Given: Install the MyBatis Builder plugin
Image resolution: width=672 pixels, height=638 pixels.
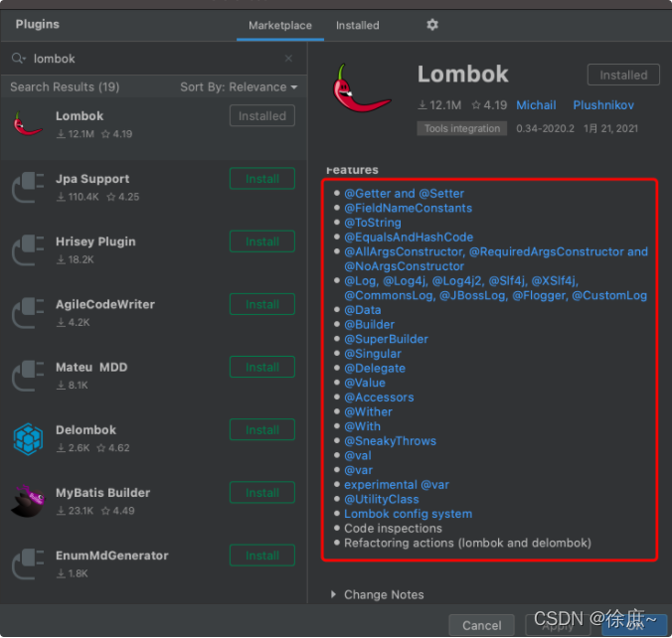Looking at the screenshot, I should click(262, 493).
